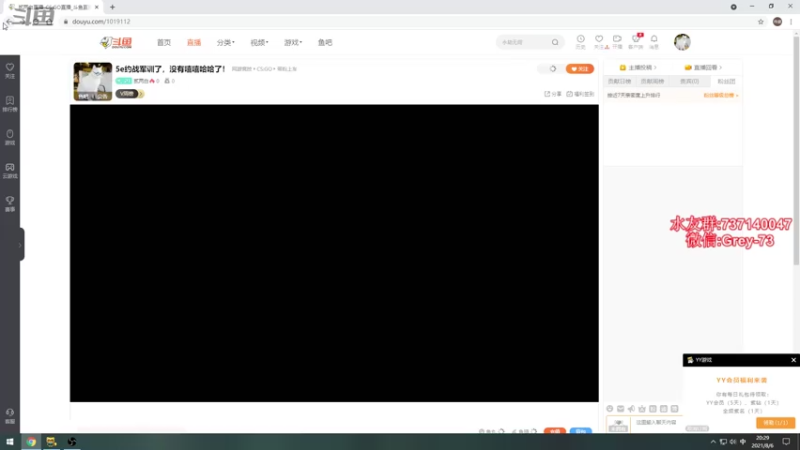Screen dimensions: 800x450
Task: Focus the chat message input field
Action: (657, 422)
